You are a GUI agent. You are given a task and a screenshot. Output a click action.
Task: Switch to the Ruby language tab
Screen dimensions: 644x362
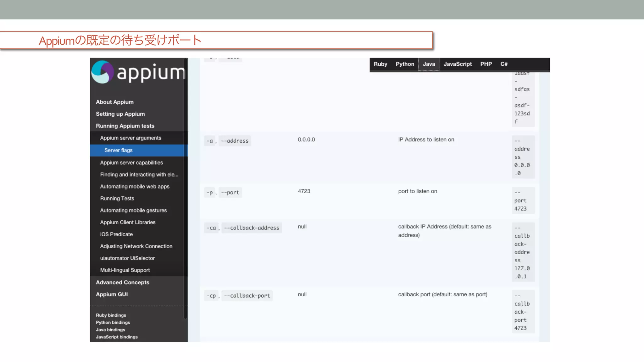coord(380,64)
